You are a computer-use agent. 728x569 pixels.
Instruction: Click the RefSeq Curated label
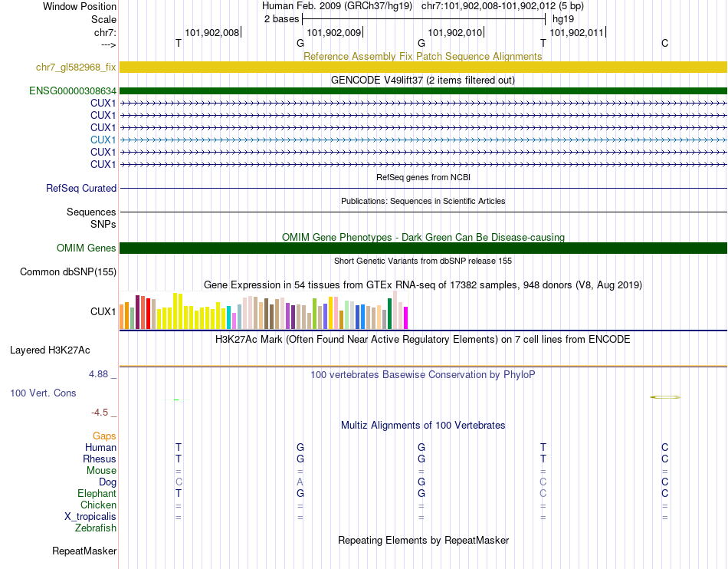pyautogui.click(x=80, y=188)
